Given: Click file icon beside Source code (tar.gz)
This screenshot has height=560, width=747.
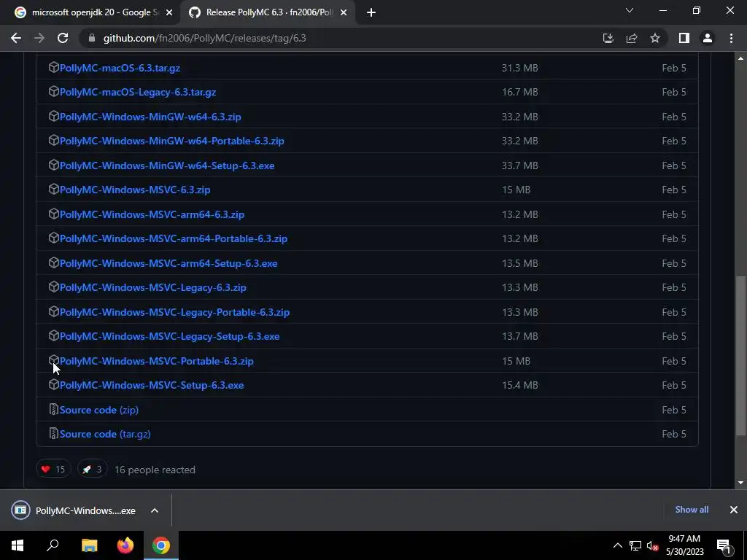Looking at the screenshot, I should (x=54, y=433).
